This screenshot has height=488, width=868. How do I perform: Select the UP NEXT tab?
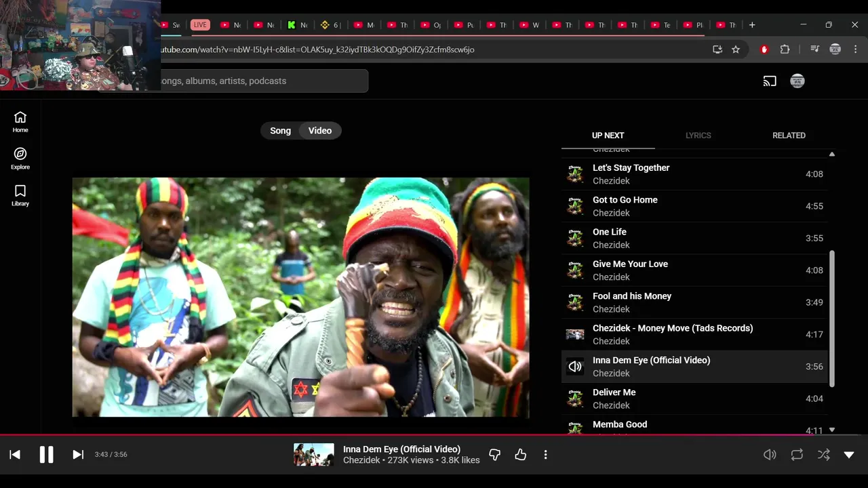click(608, 136)
